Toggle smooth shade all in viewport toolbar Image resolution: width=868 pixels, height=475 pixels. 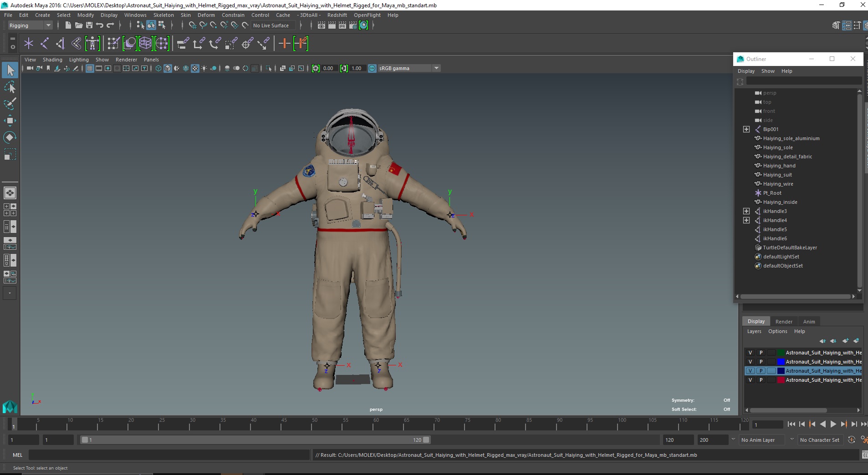point(168,68)
